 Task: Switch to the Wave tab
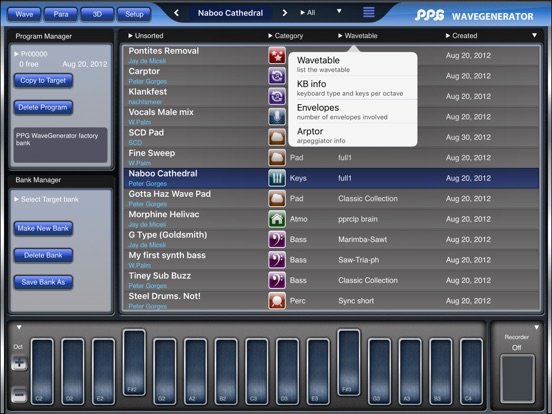24,14
